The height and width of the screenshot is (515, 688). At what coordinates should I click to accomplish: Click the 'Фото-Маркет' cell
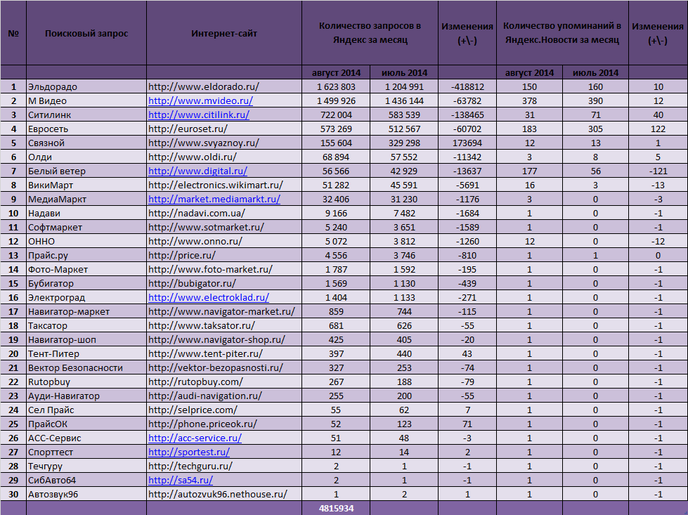pyautogui.click(x=86, y=269)
